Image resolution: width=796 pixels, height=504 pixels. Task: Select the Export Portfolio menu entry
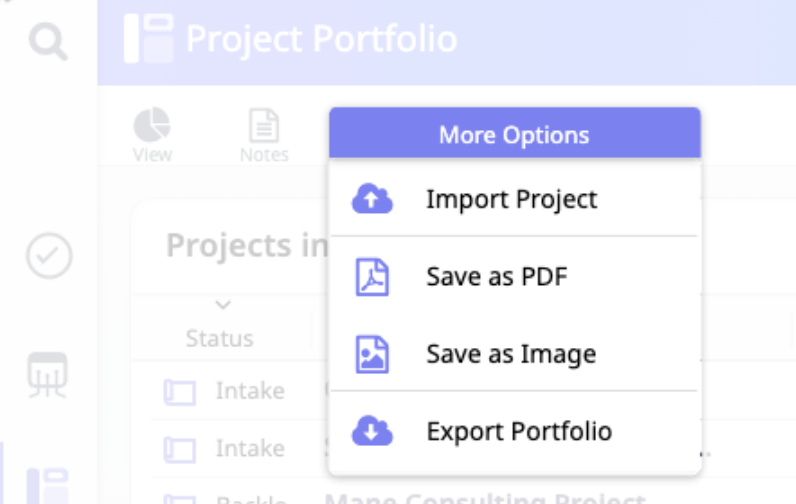tap(518, 432)
